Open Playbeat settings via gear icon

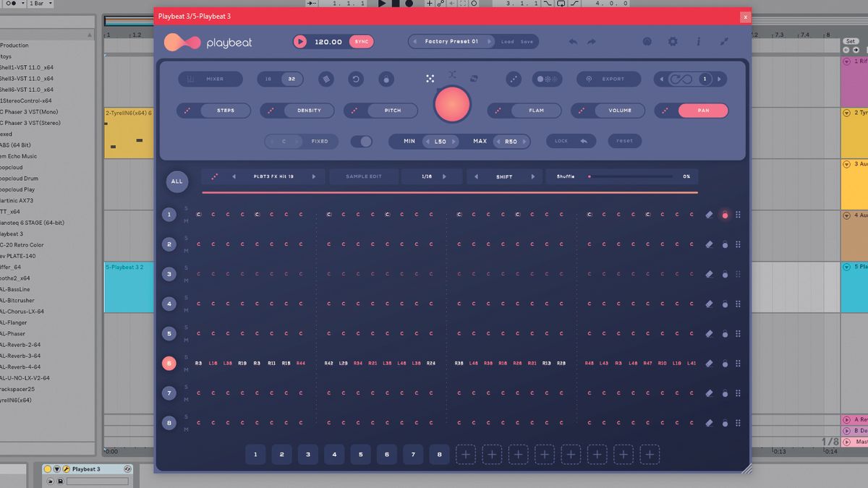[673, 42]
